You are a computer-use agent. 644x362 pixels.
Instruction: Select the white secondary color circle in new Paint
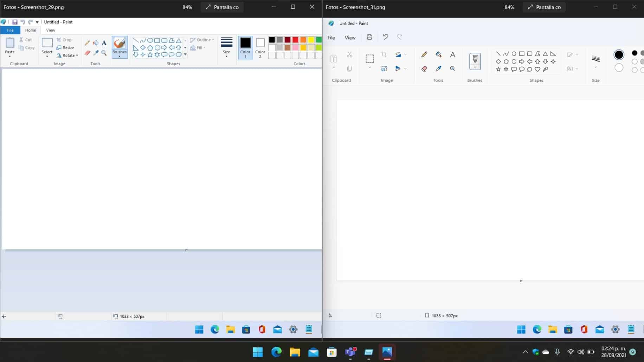(619, 68)
